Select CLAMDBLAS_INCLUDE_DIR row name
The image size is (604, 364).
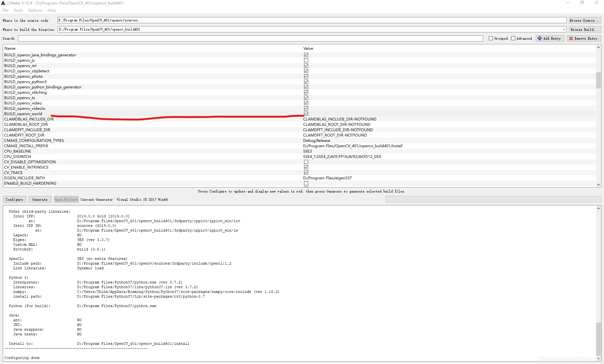pyautogui.click(x=29, y=119)
